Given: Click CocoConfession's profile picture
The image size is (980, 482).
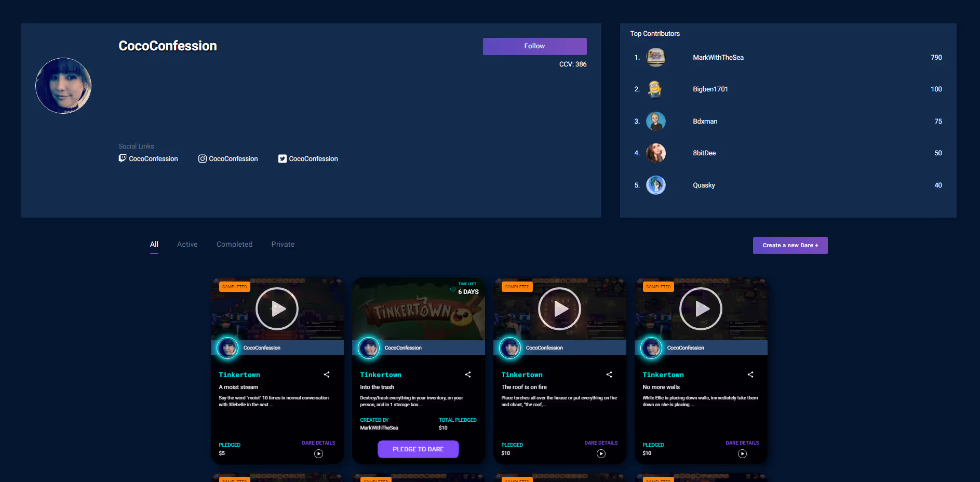Looking at the screenshot, I should pos(63,85).
